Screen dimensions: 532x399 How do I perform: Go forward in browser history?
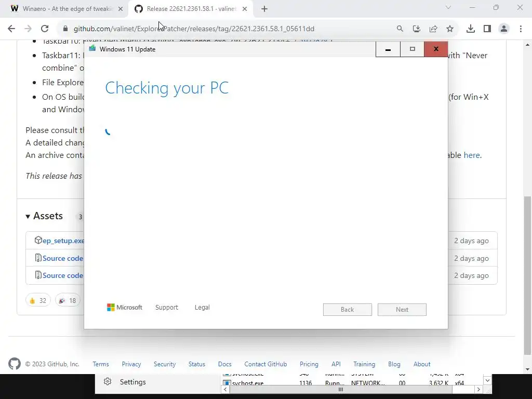click(x=28, y=29)
